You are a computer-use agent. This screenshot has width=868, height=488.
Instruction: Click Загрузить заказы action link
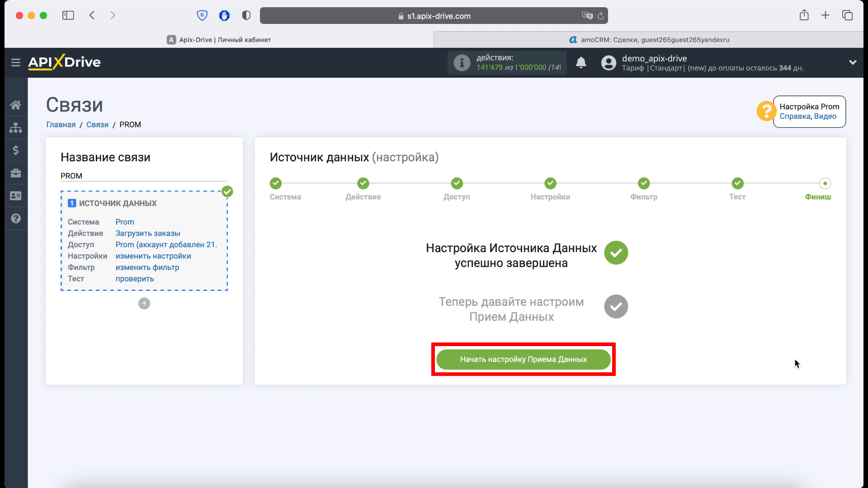(x=148, y=233)
